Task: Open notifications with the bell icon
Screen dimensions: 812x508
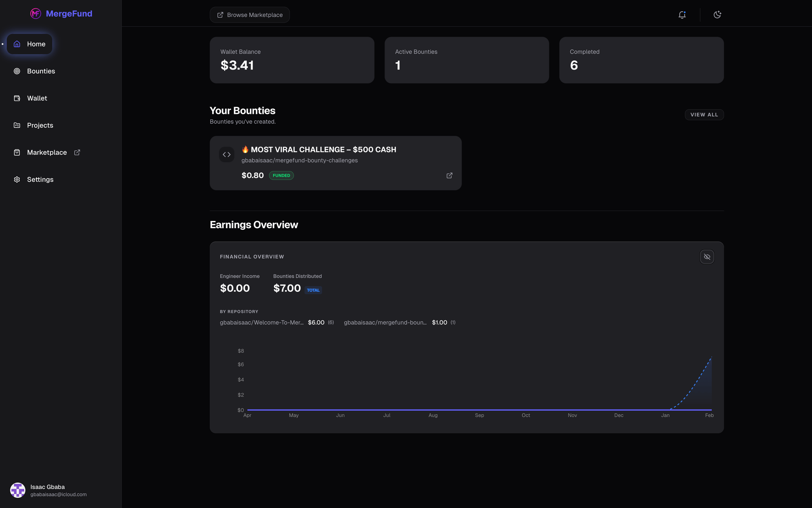Action: pos(682,14)
